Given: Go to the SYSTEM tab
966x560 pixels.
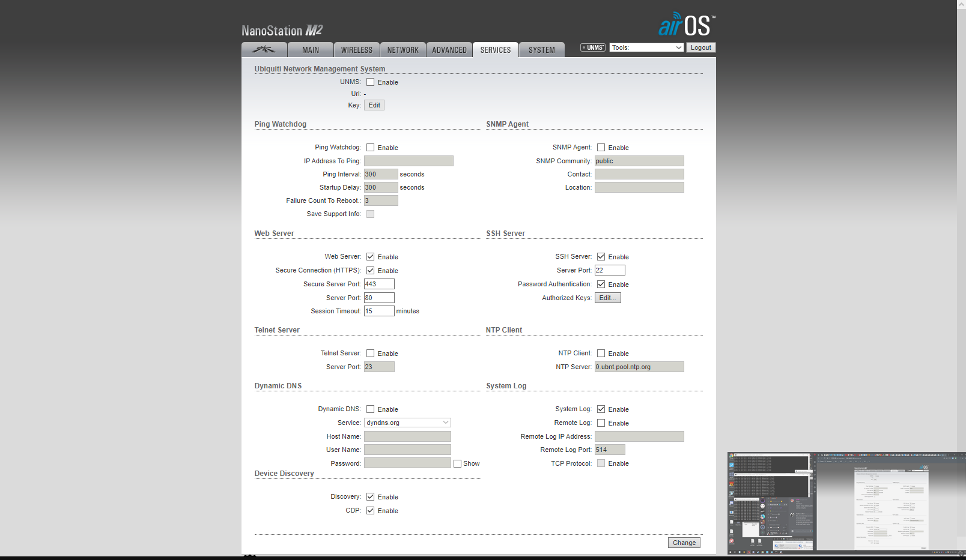Looking at the screenshot, I should (542, 50).
